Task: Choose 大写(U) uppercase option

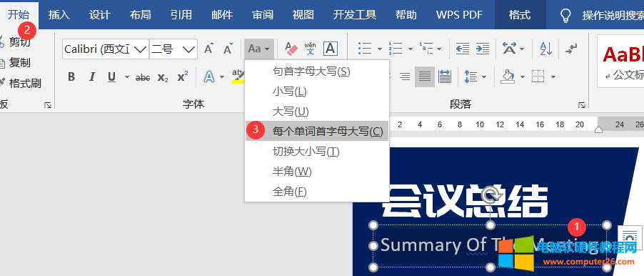Action: click(317, 111)
